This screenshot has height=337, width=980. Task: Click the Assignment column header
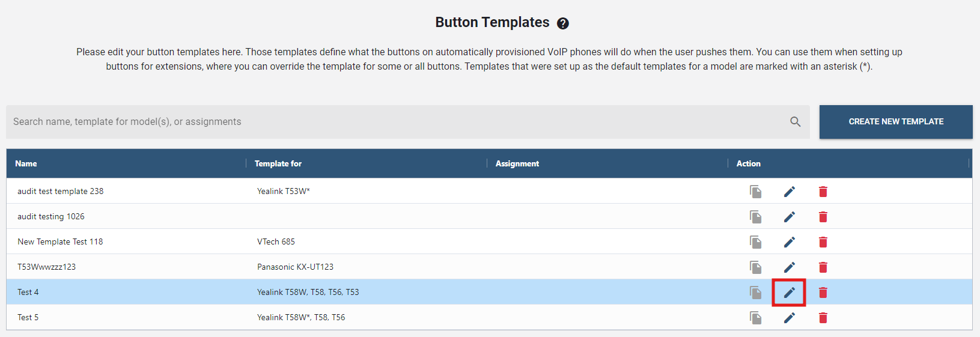point(517,163)
